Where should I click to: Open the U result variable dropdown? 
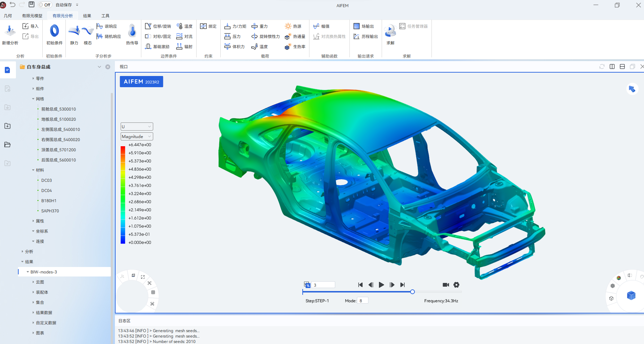[137, 126]
